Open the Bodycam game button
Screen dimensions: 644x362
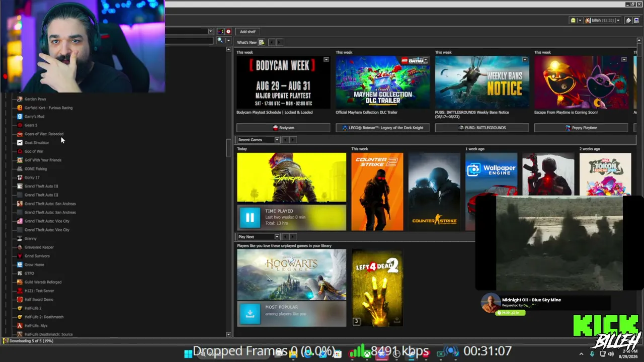point(283,128)
